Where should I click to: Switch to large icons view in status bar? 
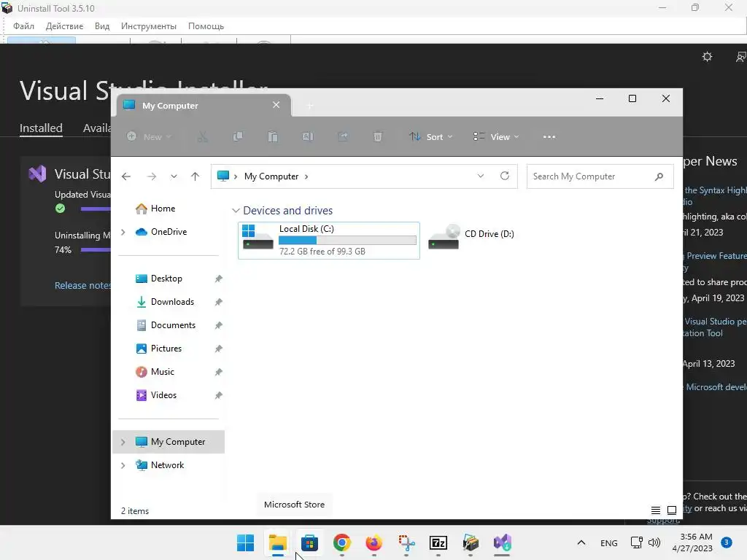pyautogui.click(x=672, y=510)
